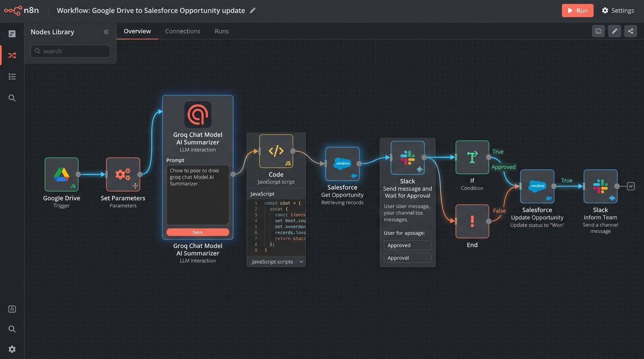Screen dimensions: 644x359
Task: Run the workflow
Action: [x=578, y=10]
